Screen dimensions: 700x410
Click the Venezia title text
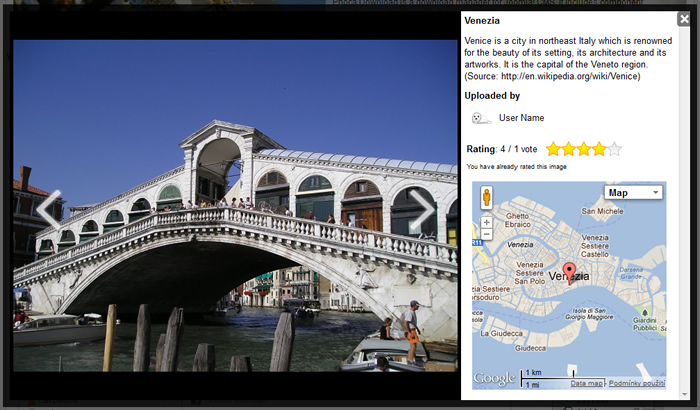[x=482, y=21]
